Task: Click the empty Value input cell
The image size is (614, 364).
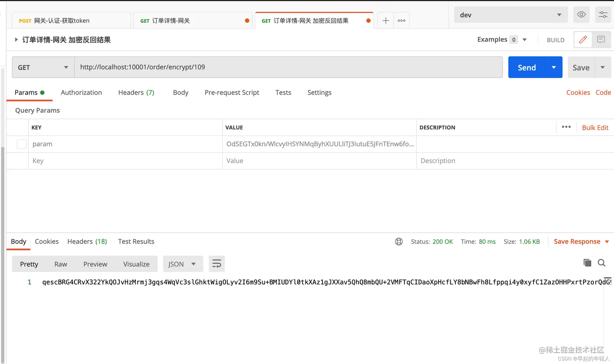Action: [x=319, y=161]
